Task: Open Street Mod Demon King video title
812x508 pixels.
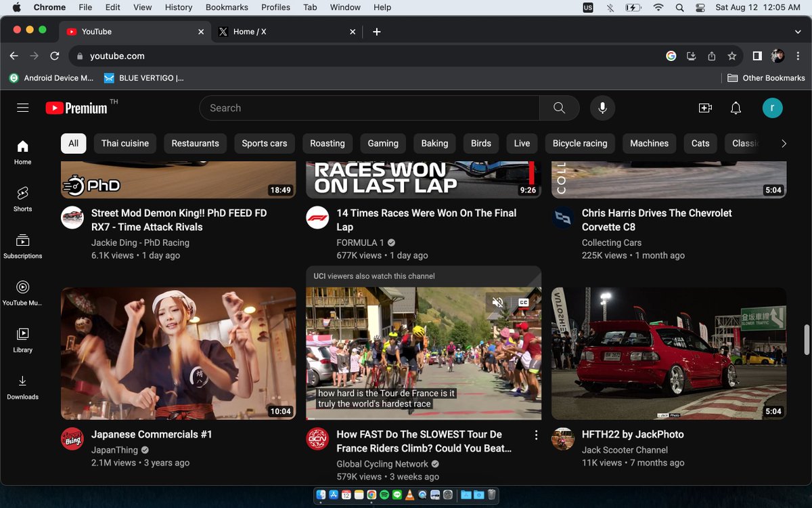Action: coord(179,220)
